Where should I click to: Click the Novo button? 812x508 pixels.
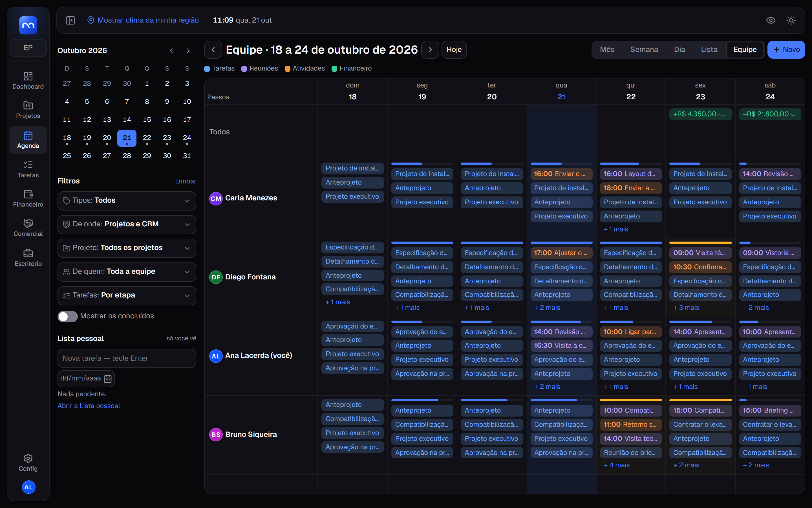[x=786, y=50]
